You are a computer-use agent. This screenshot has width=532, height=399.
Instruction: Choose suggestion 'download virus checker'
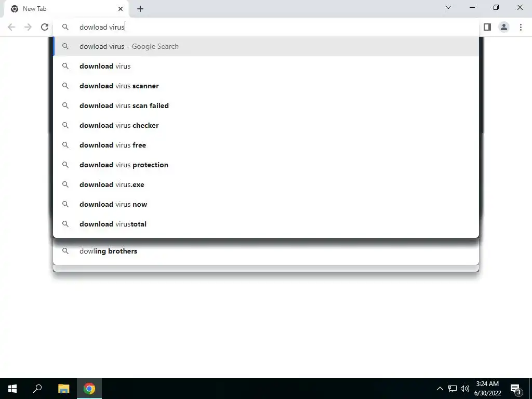[x=266, y=125]
